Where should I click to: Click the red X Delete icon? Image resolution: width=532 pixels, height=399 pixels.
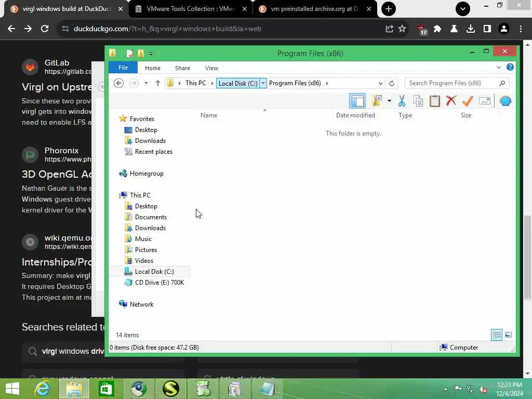tap(451, 101)
